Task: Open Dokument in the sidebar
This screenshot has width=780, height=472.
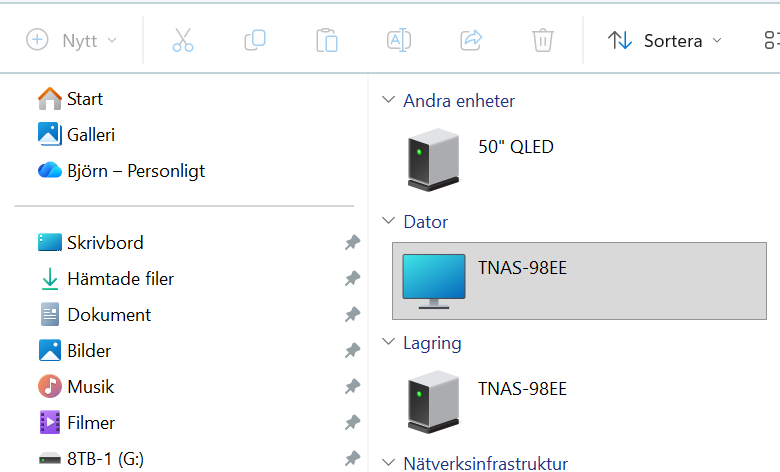Action: [x=94, y=314]
